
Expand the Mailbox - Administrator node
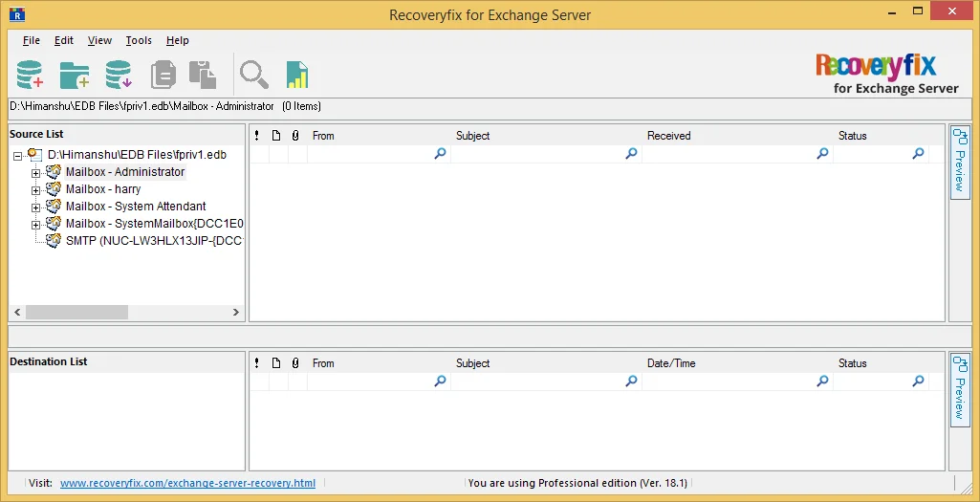[x=35, y=173]
